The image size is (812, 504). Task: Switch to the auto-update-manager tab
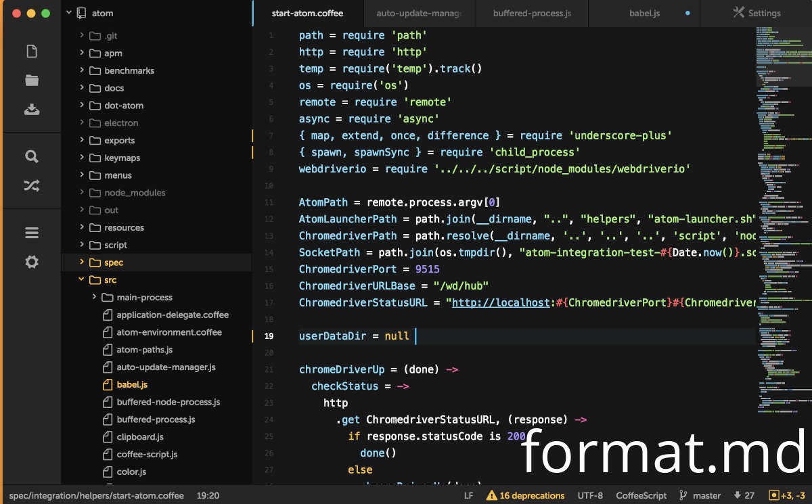click(x=420, y=13)
